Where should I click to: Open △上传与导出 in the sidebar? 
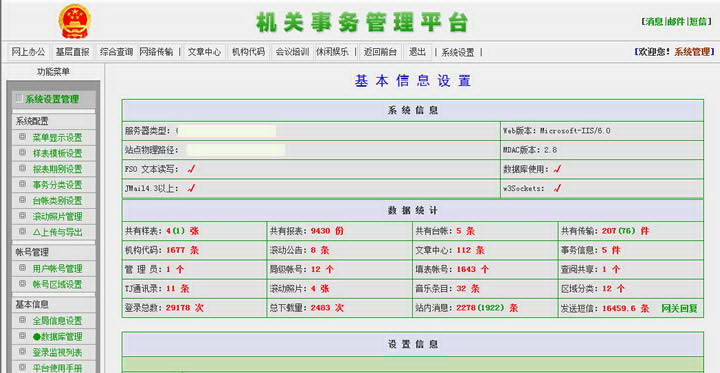pos(57,232)
